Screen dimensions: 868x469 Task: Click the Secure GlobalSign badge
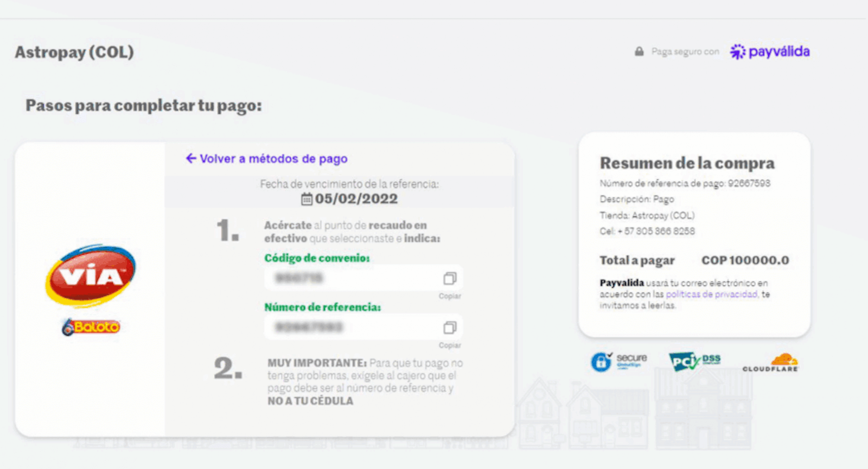[619, 361]
